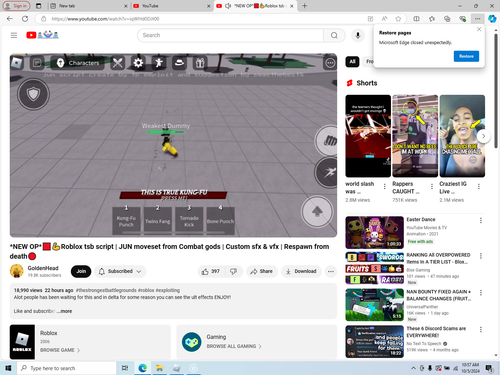Open options for Rappers CAUGHT short
Image resolution: width=500 pixels, height=375 pixels.
[432, 186]
